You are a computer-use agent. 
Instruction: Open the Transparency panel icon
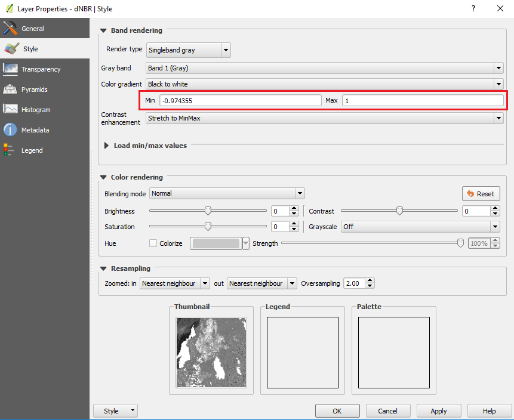point(10,69)
